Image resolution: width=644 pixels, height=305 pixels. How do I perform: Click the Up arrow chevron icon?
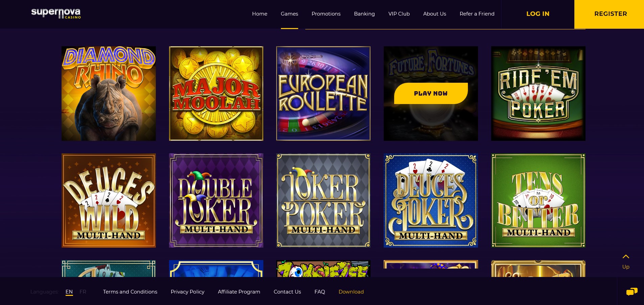tap(626, 257)
